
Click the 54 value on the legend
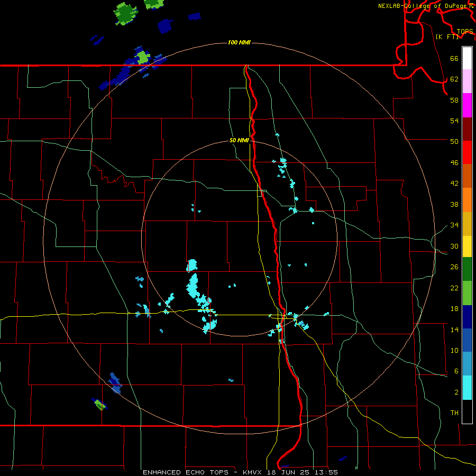pos(454,121)
